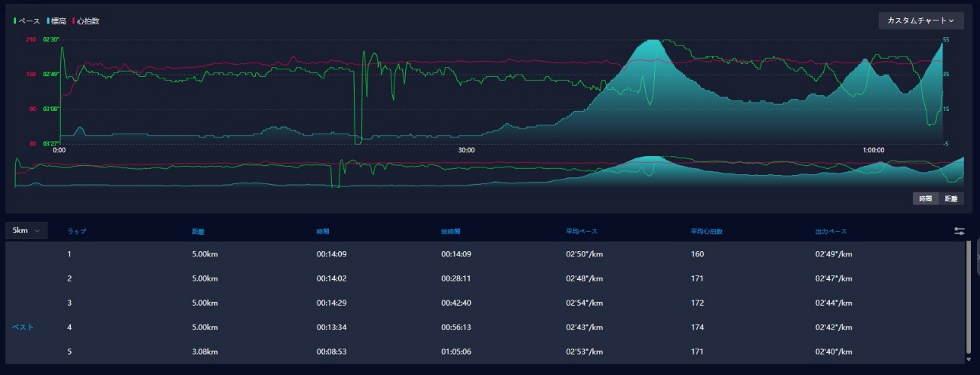This screenshot has width=980, height=375.
Task: Open the カスタムチャート dropdown
Action: click(x=920, y=21)
